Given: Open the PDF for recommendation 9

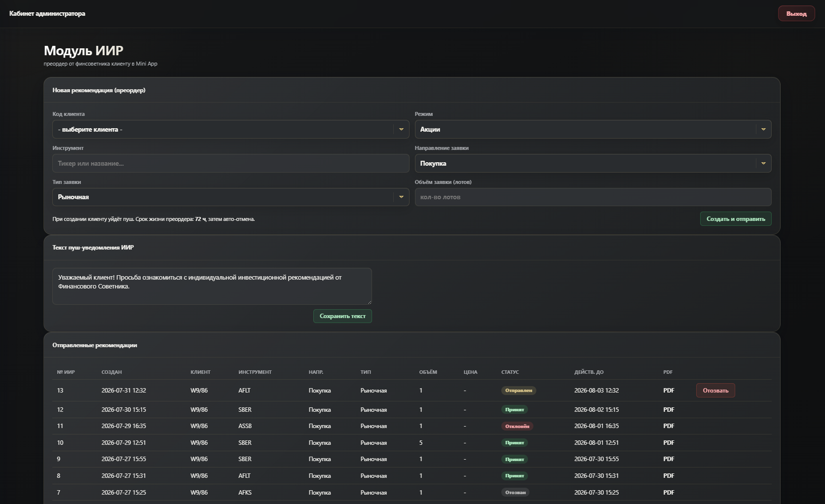Looking at the screenshot, I should click(669, 459).
